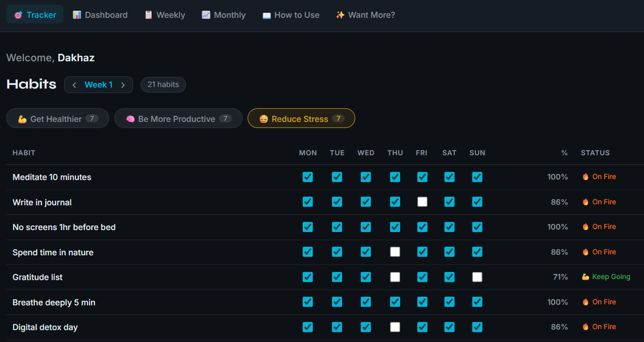The image size is (644, 342).
Task: Uncheck Monday for Meditate 10 minutes
Action: click(308, 177)
